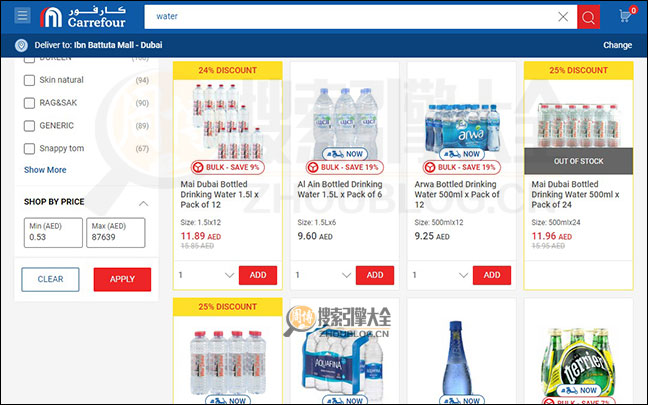Click Change delivery location
648x405 pixels.
617,45
